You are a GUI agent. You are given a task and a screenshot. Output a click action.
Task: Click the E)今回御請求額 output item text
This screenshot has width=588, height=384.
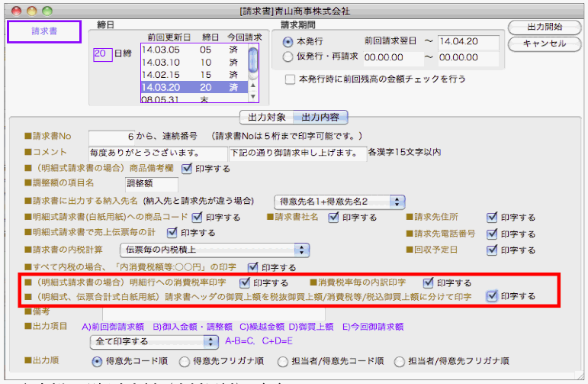(373, 327)
